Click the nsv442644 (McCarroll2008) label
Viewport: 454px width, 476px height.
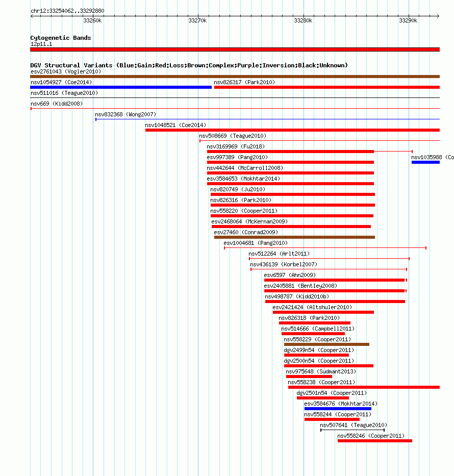tap(245, 168)
